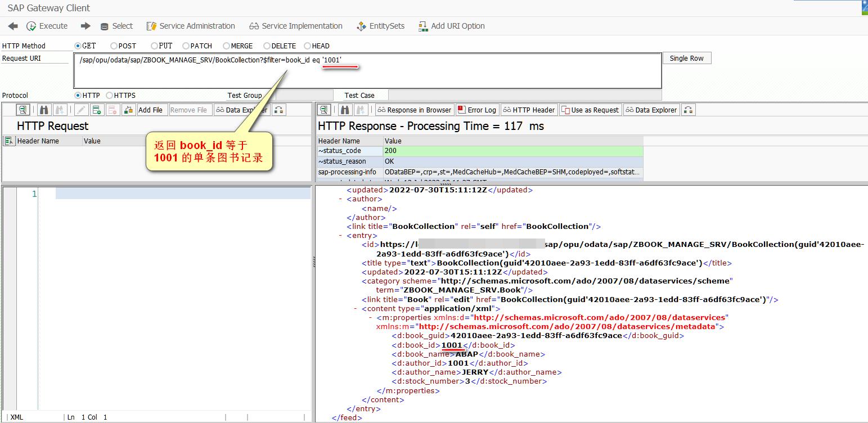
Task: Collapse the content XML node
Action: click(x=356, y=309)
